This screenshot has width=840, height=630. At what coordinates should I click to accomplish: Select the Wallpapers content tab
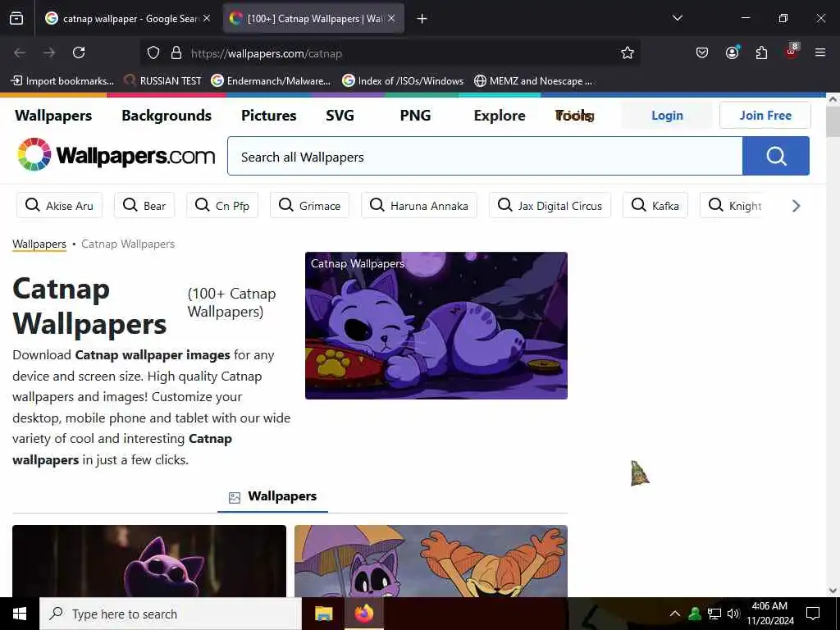272,496
